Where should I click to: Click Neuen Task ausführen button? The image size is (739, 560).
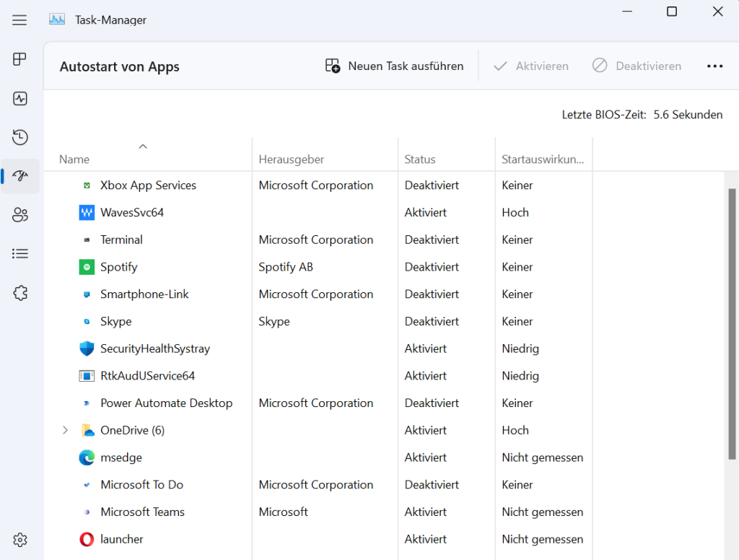click(394, 66)
